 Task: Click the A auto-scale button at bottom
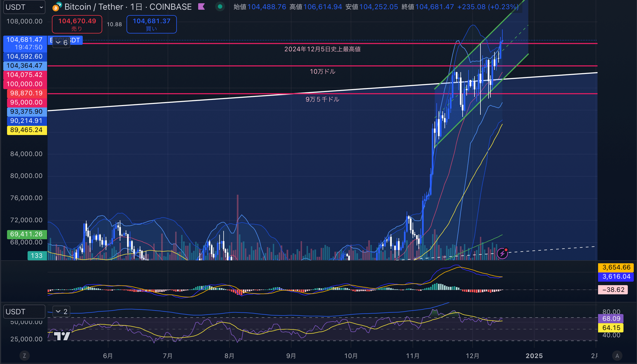pos(617,356)
